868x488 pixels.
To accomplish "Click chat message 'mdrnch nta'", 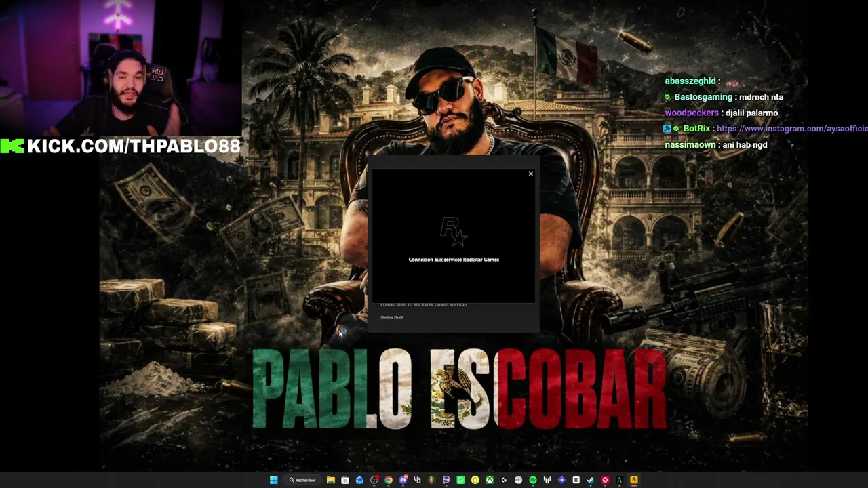I will [762, 97].
